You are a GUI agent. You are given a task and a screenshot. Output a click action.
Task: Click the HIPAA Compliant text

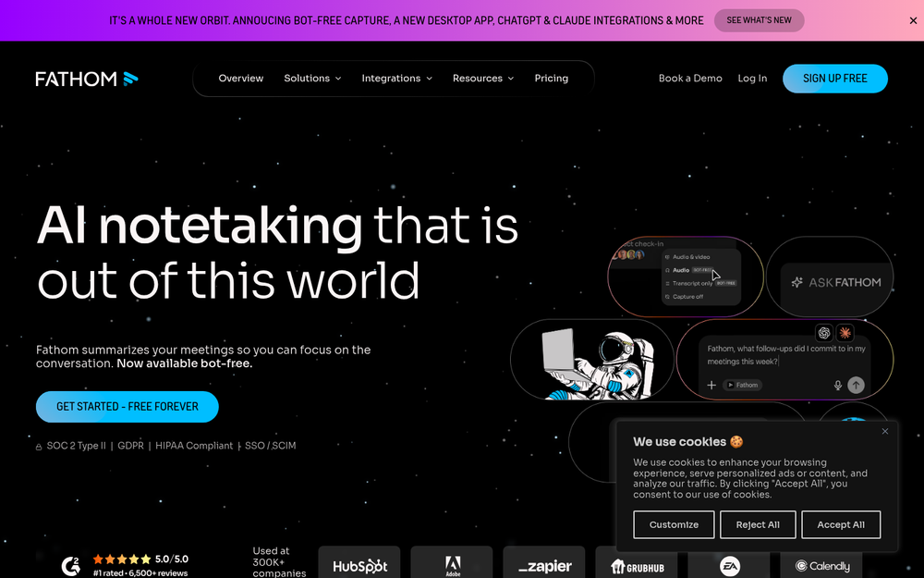[194, 446]
